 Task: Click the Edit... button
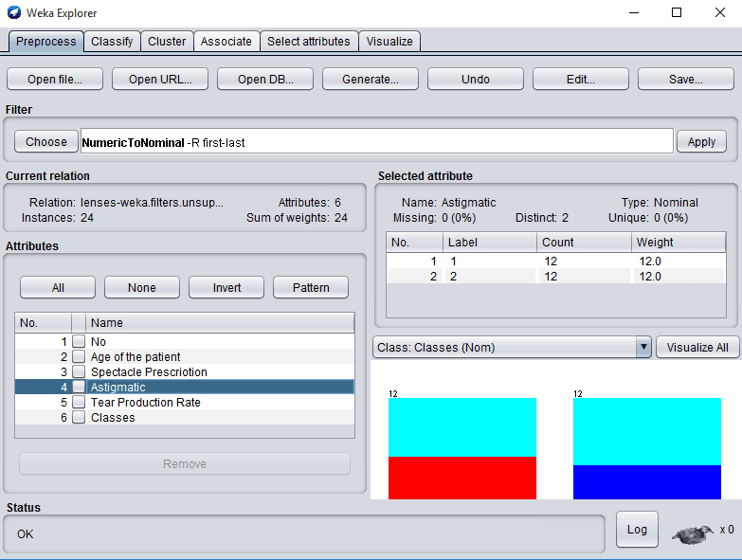(x=581, y=79)
